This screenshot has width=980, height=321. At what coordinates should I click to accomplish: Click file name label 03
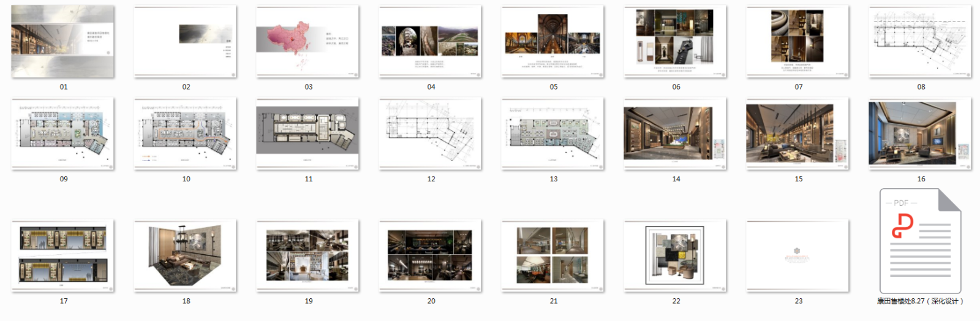coord(309,87)
